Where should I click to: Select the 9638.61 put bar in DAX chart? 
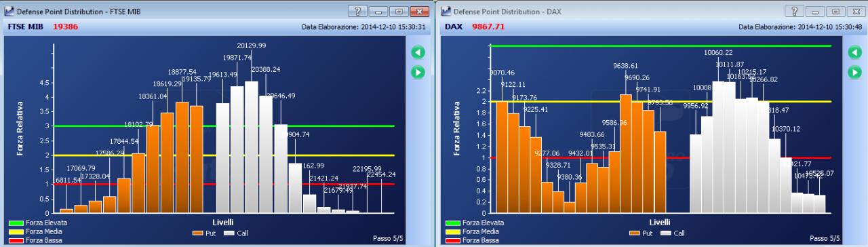pyautogui.click(x=626, y=154)
